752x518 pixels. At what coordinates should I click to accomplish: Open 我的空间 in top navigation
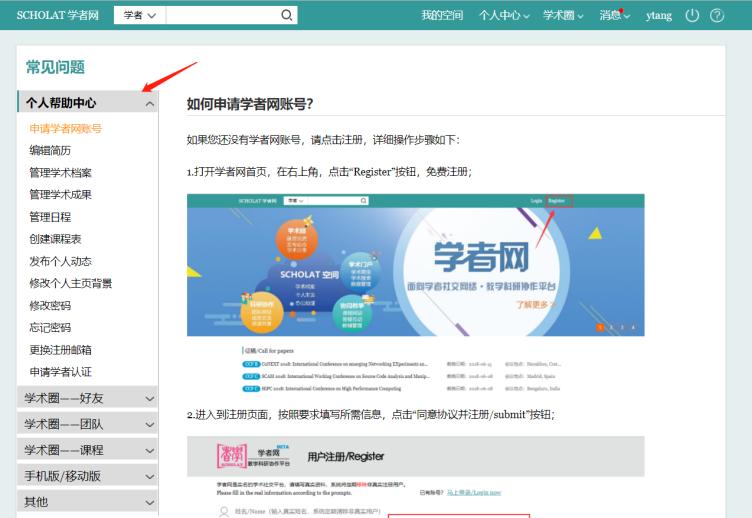[442, 15]
